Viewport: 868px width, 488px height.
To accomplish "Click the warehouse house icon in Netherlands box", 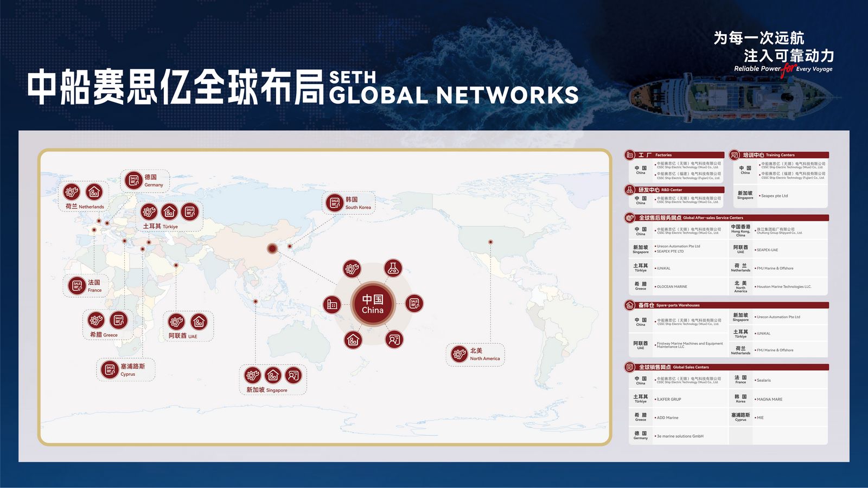I will [x=94, y=191].
